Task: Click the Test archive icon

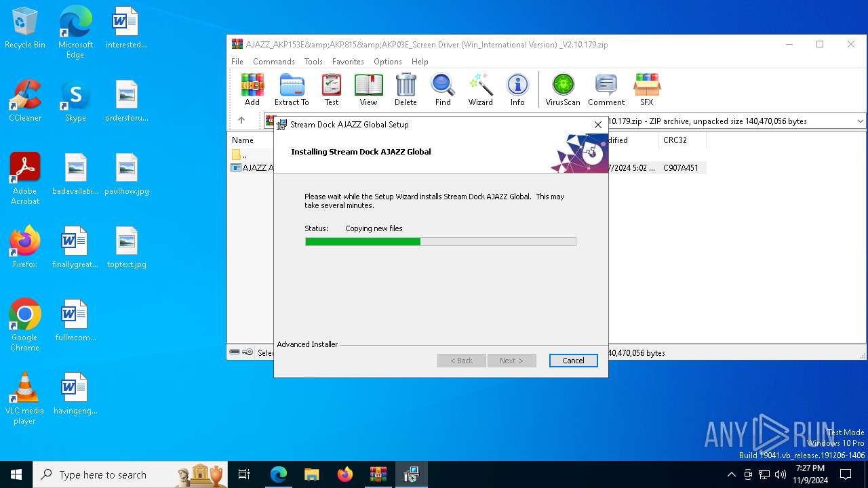Action: tap(332, 90)
